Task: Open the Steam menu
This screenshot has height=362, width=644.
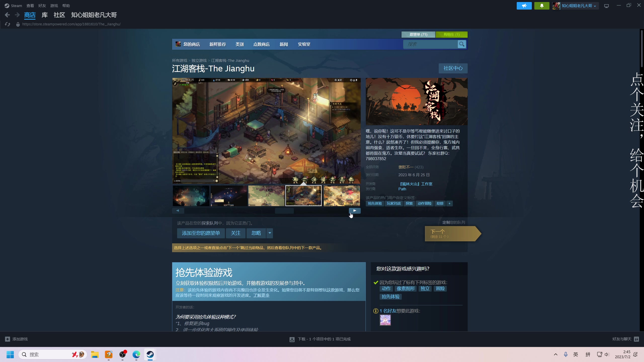Action: click(16, 6)
